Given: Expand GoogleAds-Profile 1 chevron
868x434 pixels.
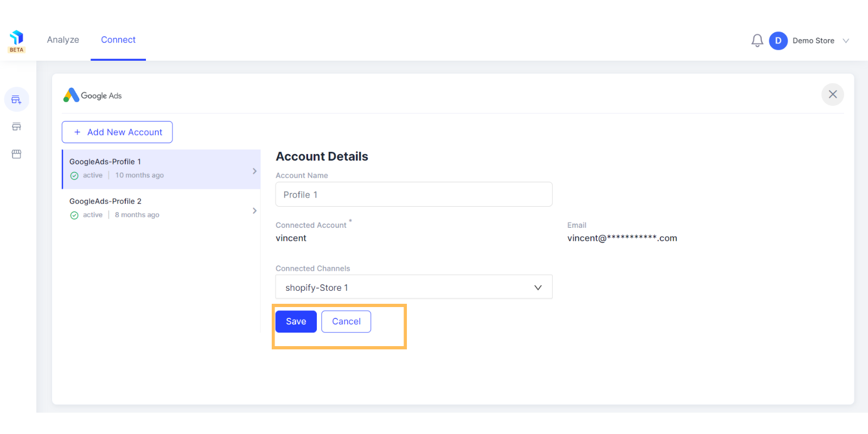Looking at the screenshot, I should (x=254, y=171).
